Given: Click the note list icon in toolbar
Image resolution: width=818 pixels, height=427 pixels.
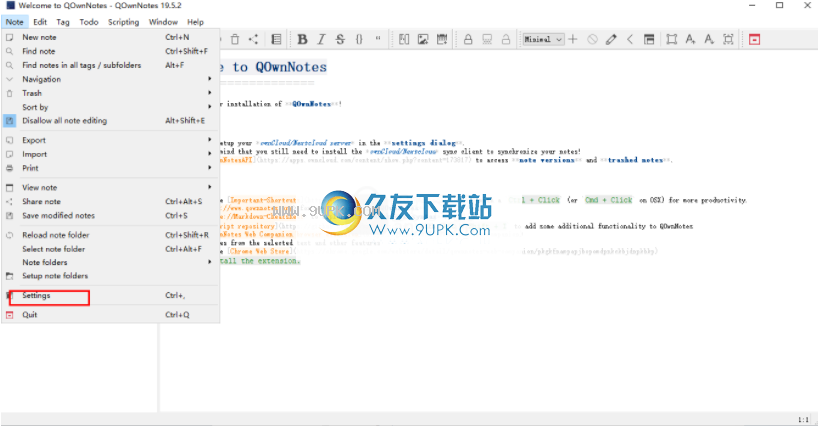Looking at the screenshot, I should pyautogui.click(x=276, y=39).
